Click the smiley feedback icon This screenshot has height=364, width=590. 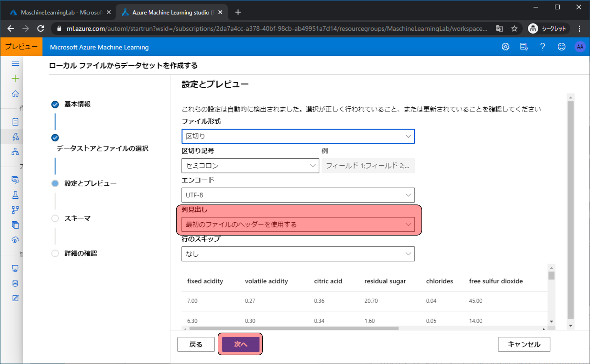[x=561, y=47]
